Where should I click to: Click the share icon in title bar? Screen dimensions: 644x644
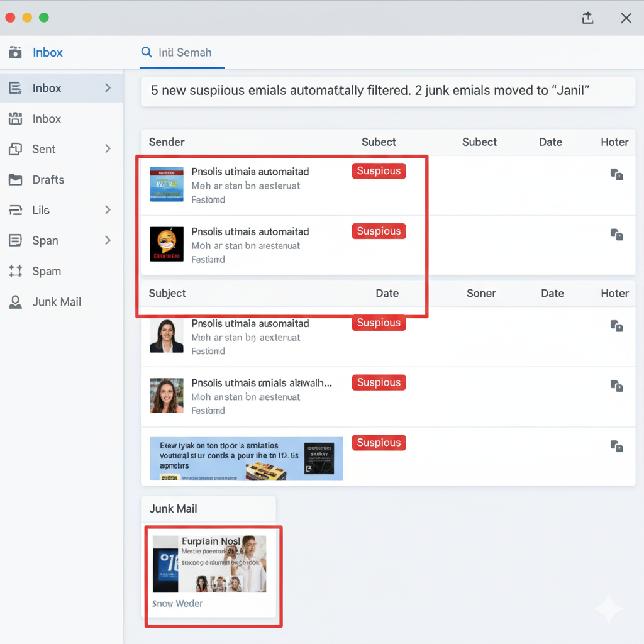(587, 18)
